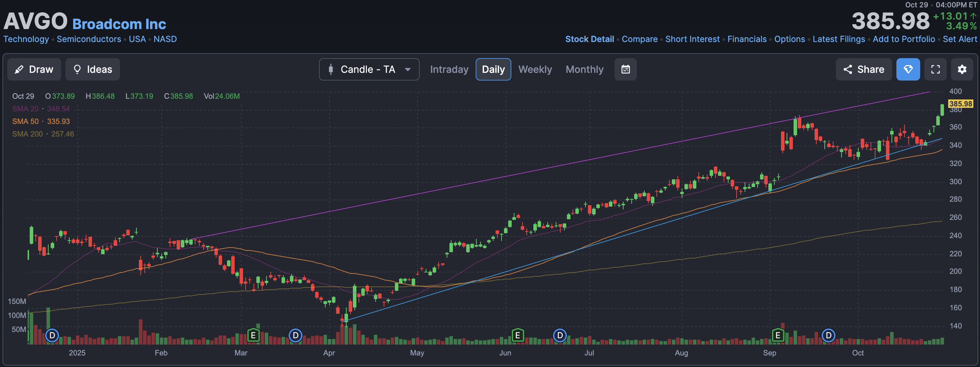The width and height of the screenshot is (980, 367).
Task: Open the Compare link
Action: pos(639,39)
